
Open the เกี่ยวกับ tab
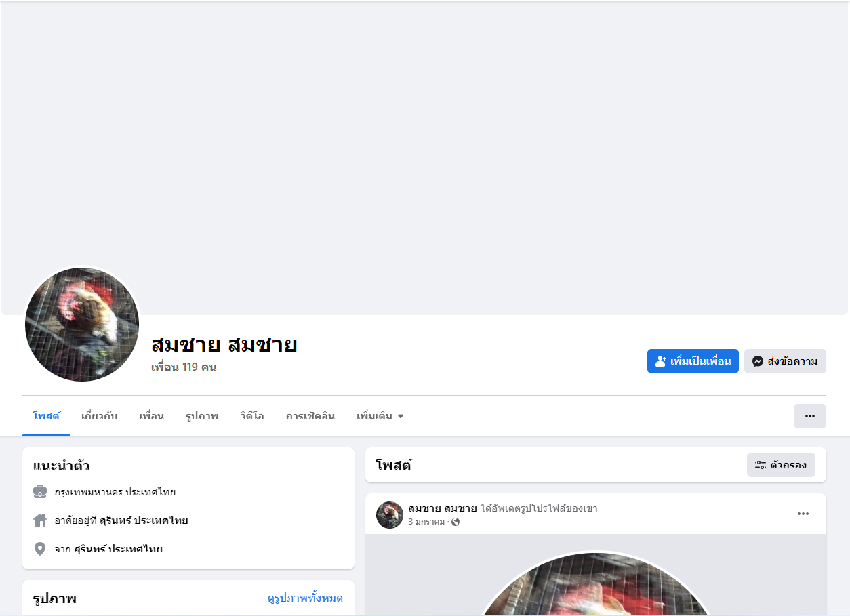click(x=99, y=416)
